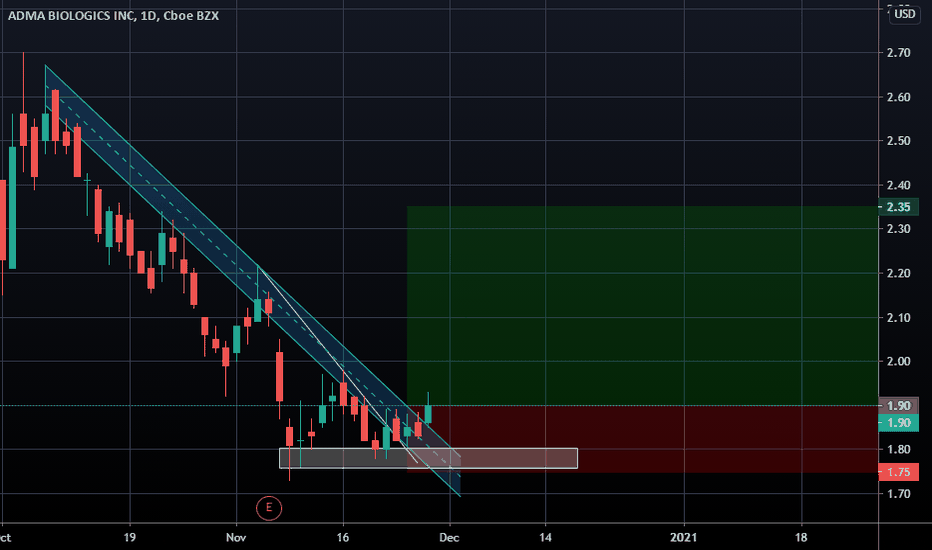Click the Dec date label on time axis
932x550 pixels.
click(x=449, y=538)
